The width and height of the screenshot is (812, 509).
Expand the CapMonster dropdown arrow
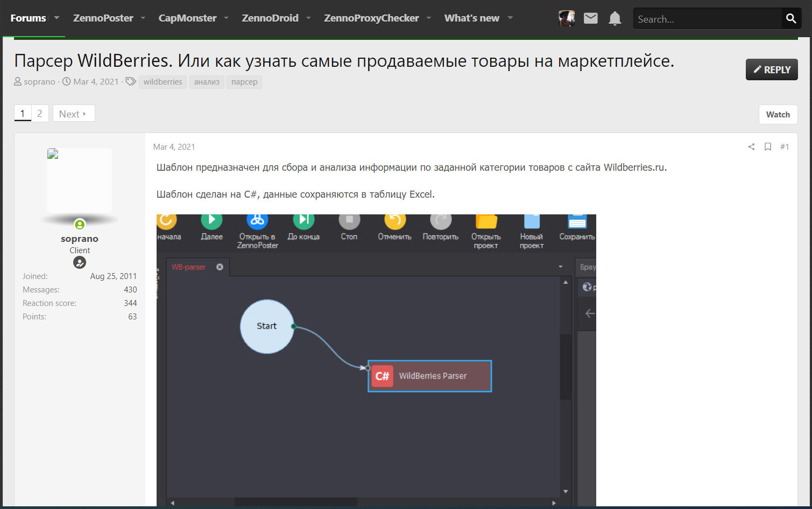pos(227,18)
